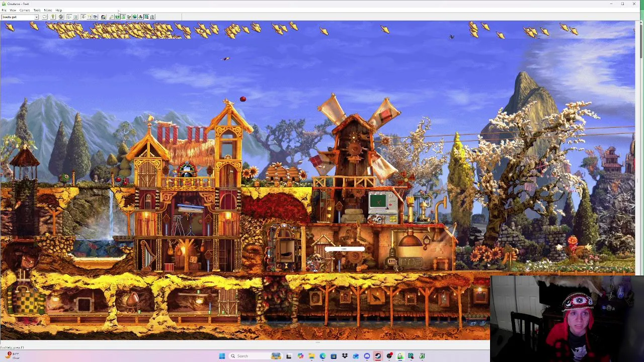The image size is (644, 362).
Task: Click the green computer screen in windmill house
Action: tap(377, 202)
